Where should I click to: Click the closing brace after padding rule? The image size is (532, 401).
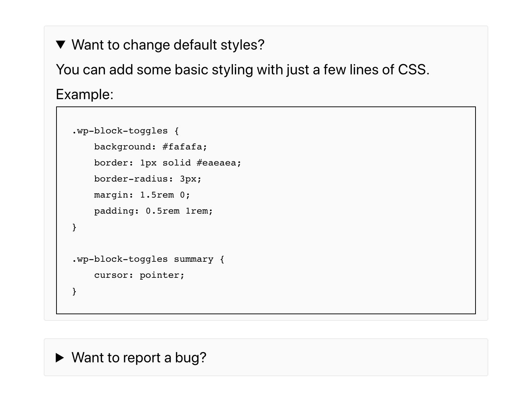coord(74,227)
